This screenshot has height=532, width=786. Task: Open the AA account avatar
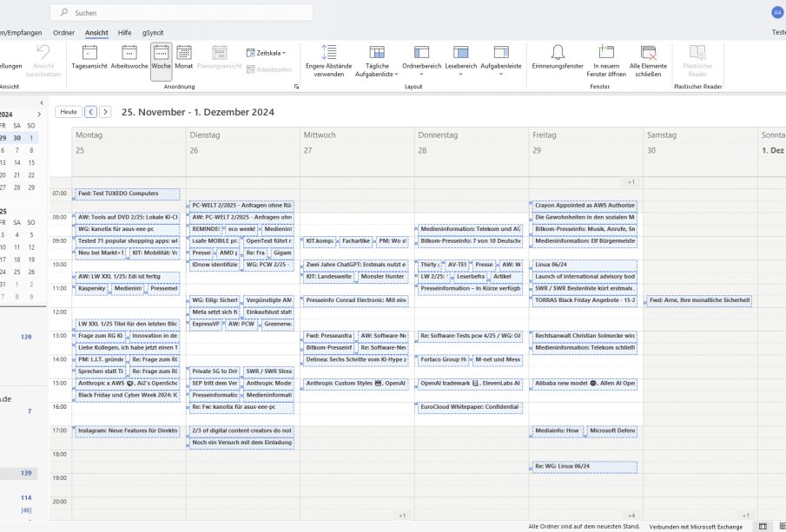point(777,12)
